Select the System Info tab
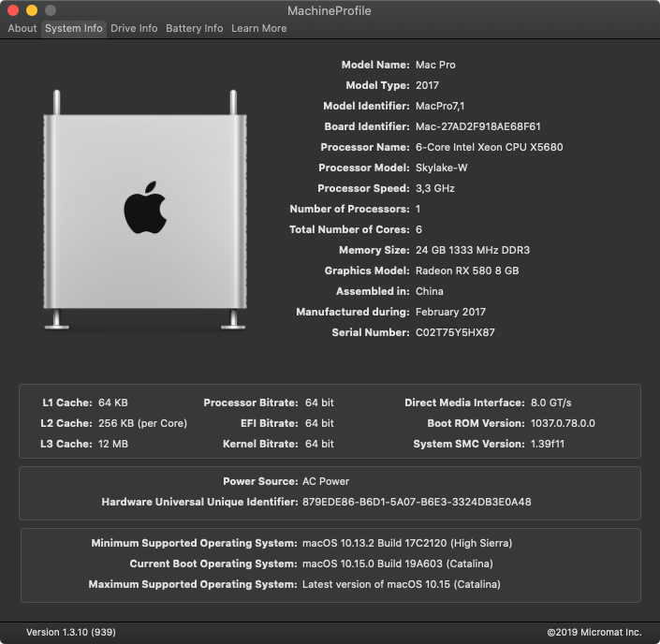This screenshot has width=660, height=644. (74, 28)
